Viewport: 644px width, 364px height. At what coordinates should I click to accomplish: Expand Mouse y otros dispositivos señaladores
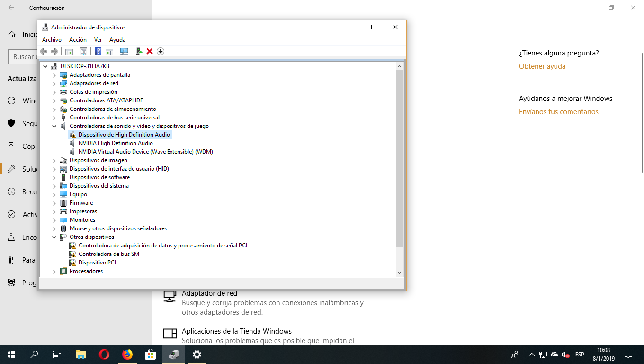(54, 228)
